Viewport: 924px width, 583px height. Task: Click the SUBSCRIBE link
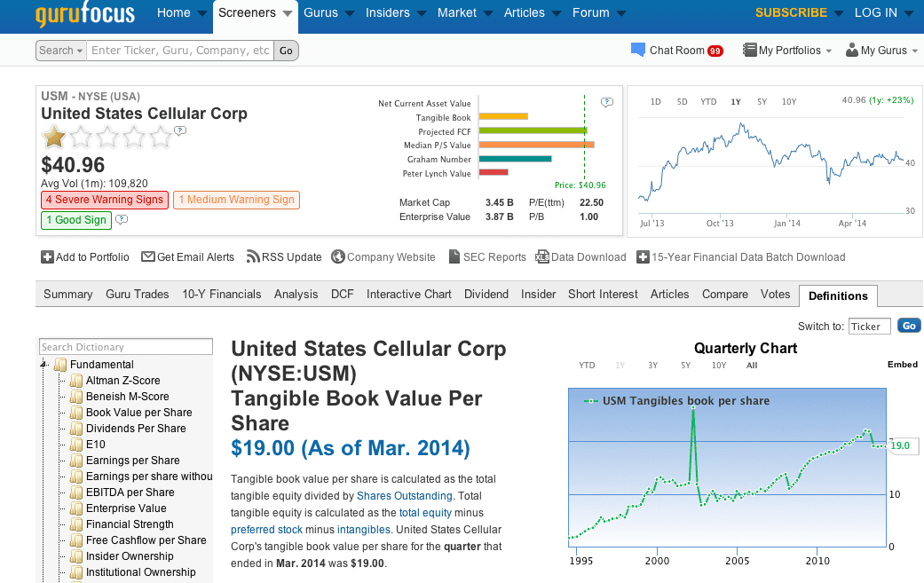coord(792,13)
